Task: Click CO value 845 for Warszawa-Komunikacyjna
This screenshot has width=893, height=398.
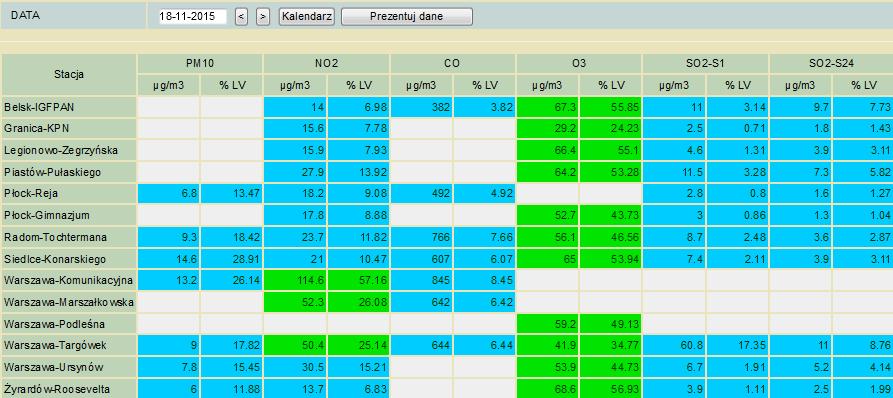Action: [x=421, y=281]
